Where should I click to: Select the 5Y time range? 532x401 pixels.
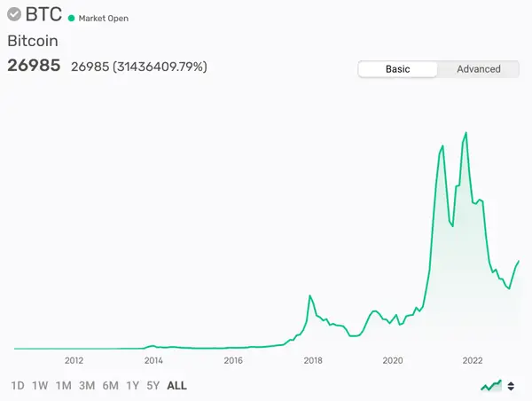click(153, 386)
